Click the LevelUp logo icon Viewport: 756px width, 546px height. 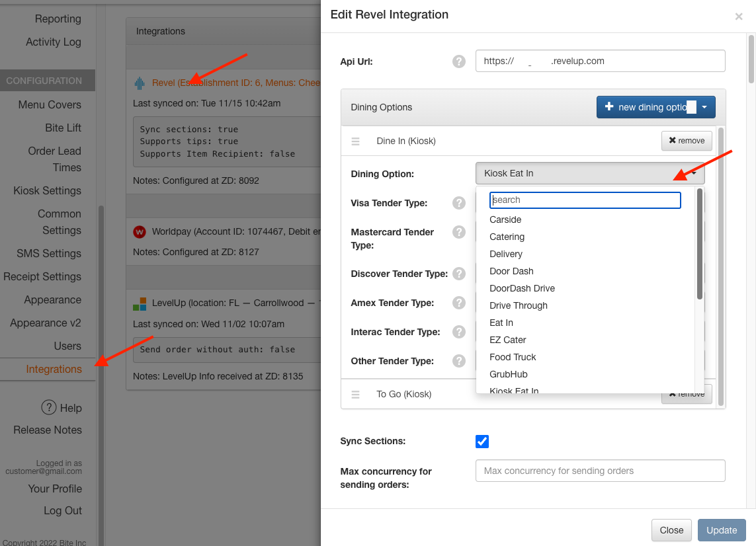coord(140,303)
